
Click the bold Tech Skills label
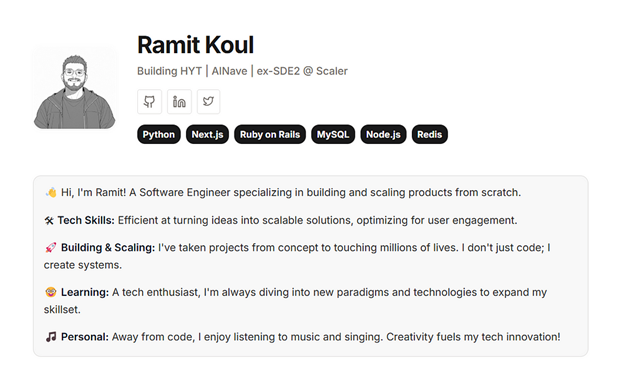click(x=86, y=220)
